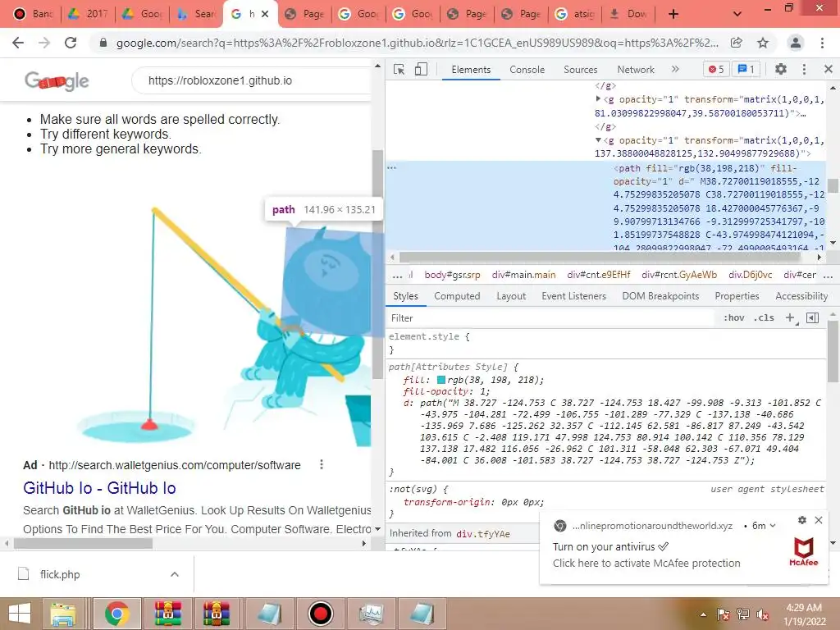Select div#rcnt.GyAeWb in breadcrumb
The height and width of the screenshot is (630, 840).
coord(679,275)
